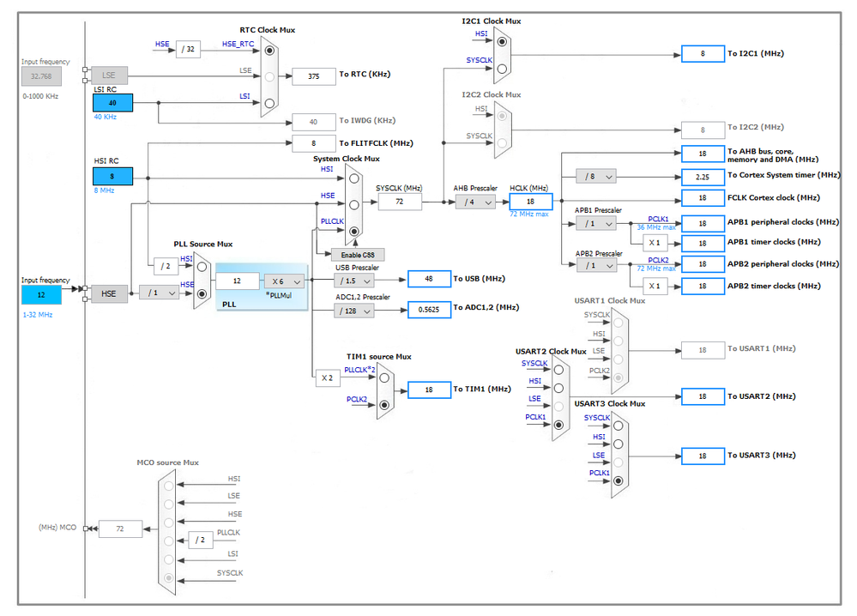The height and width of the screenshot is (616, 857).
Task: Click the X 1 box for APB1 timer clocks
Action: 655,243
